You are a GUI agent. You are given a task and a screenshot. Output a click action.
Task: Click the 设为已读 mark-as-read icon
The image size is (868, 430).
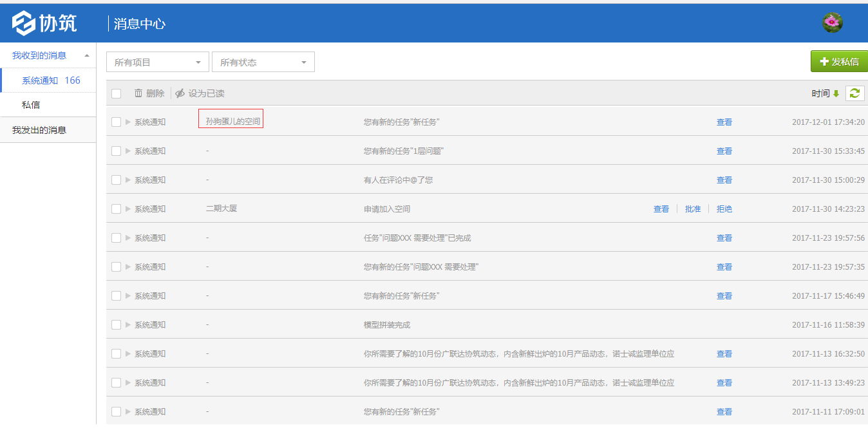179,93
